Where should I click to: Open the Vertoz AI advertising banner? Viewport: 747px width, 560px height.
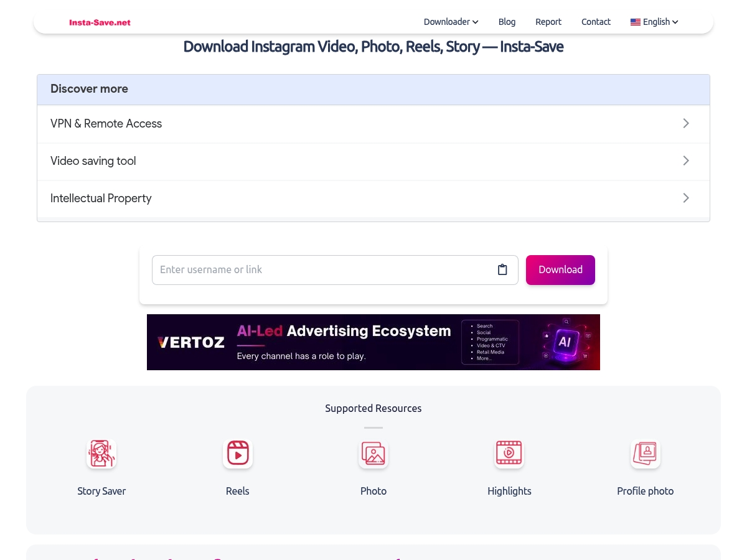point(374,342)
